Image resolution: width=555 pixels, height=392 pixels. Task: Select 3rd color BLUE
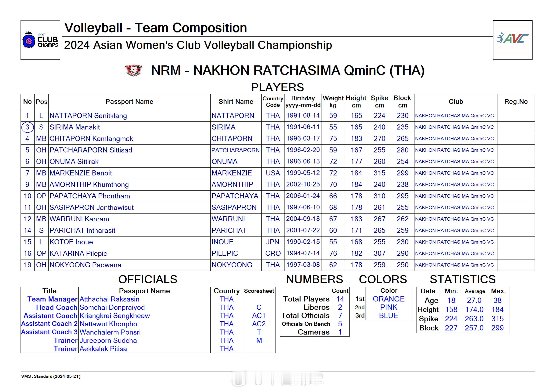click(388, 315)
